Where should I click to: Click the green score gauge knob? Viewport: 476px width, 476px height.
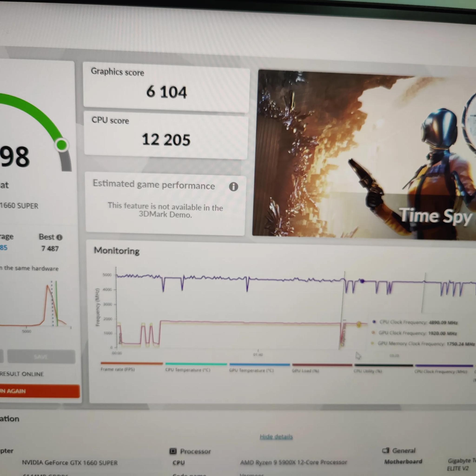coord(62,145)
